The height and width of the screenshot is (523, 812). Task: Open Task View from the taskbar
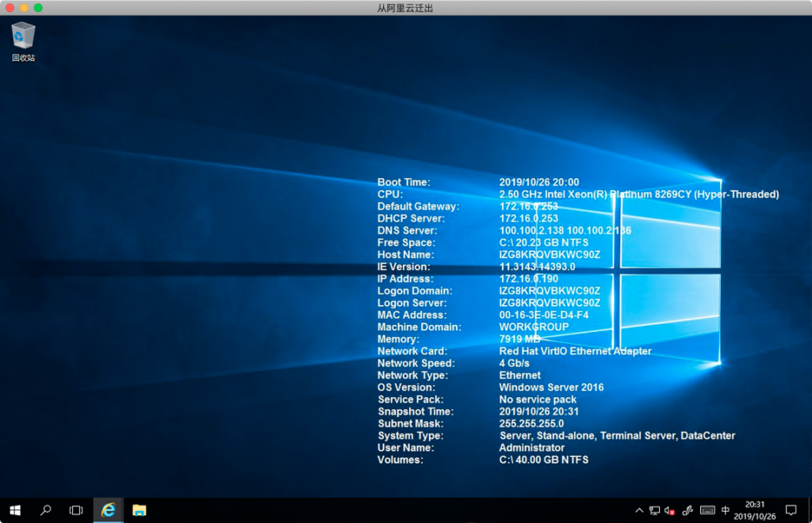(x=76, y=510)
